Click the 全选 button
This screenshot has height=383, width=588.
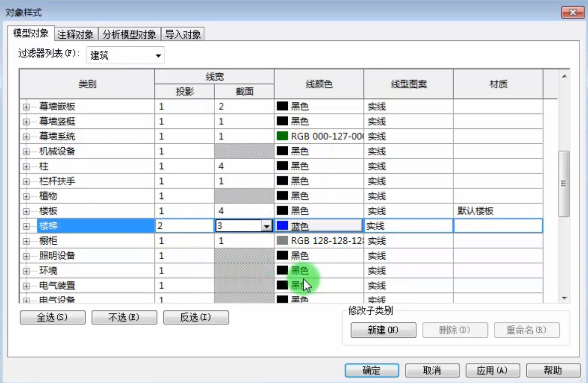[52, 317]
